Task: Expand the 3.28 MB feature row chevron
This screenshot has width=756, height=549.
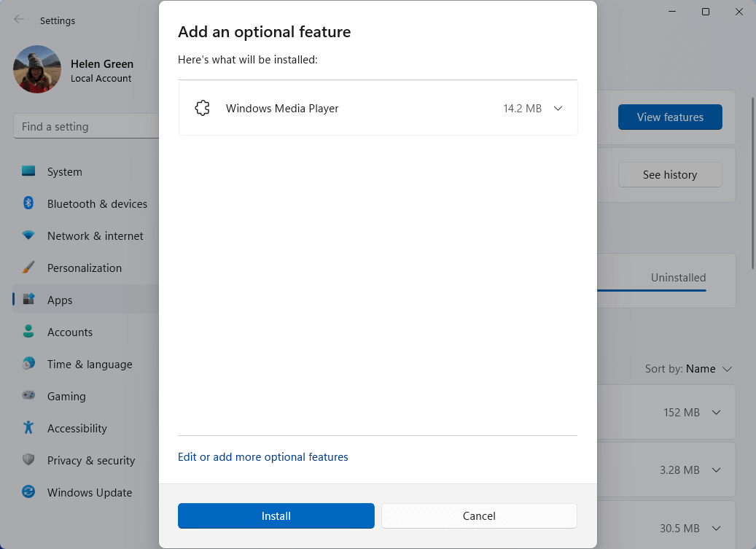Action: click(x=717, y=470)
